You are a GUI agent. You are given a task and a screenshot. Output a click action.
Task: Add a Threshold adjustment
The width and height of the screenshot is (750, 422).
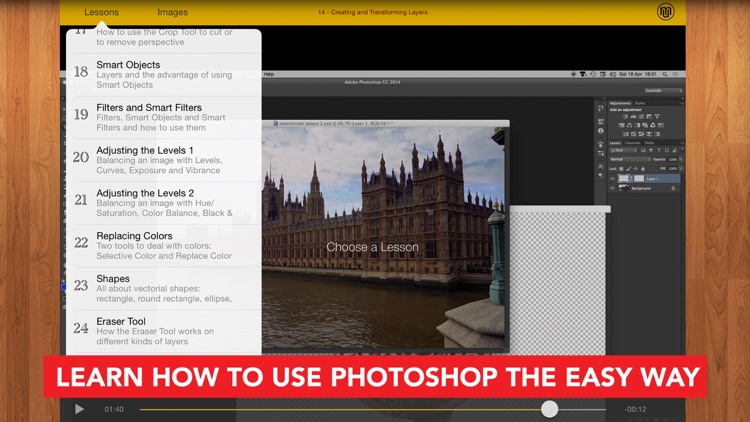(641, 134)
